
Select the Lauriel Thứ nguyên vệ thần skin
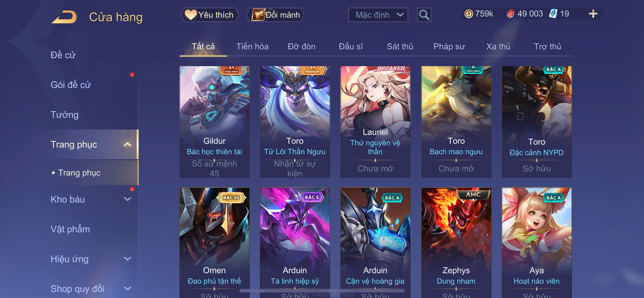[375, 122]
